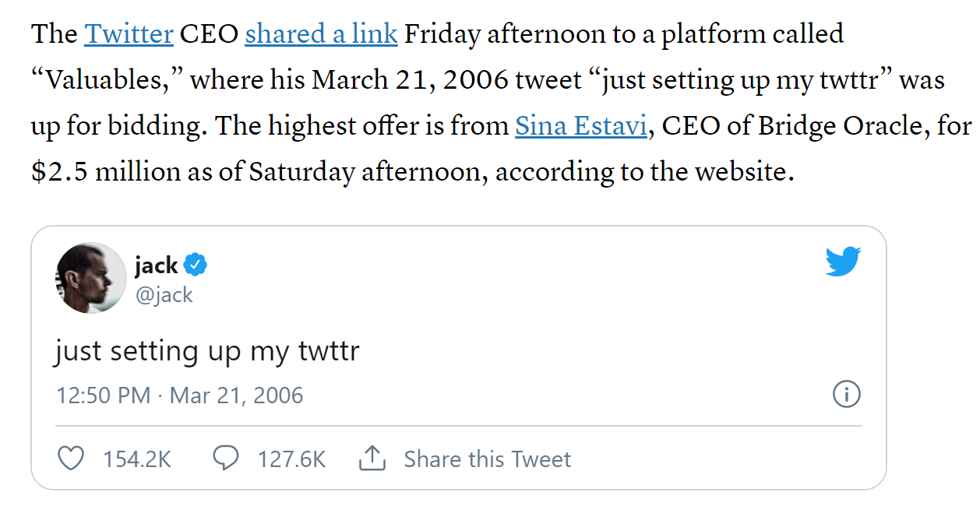Open the "Twitter" hyperlink in the article

pos(129,34)
